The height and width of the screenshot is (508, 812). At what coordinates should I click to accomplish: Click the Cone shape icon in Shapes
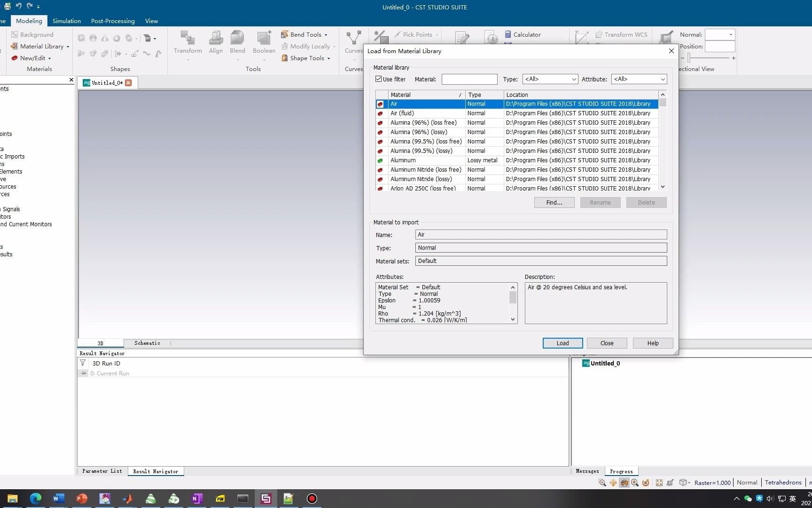coord(105,39)
